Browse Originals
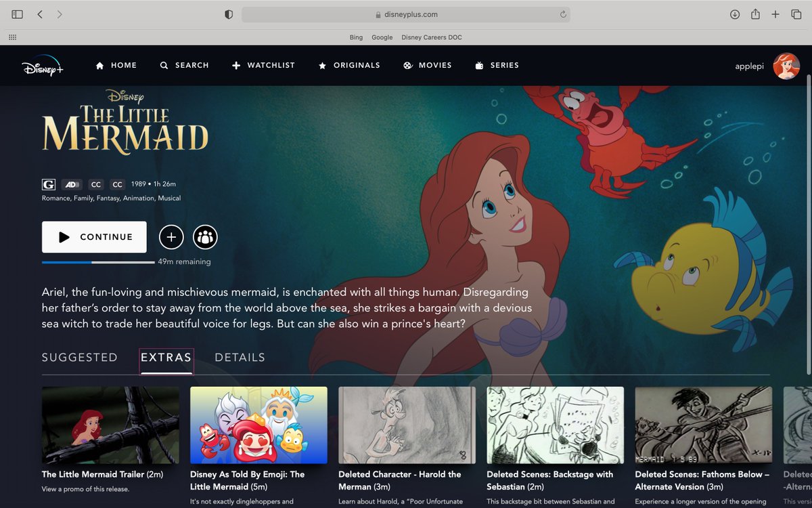The image size is (812, 508). [349, 66]
